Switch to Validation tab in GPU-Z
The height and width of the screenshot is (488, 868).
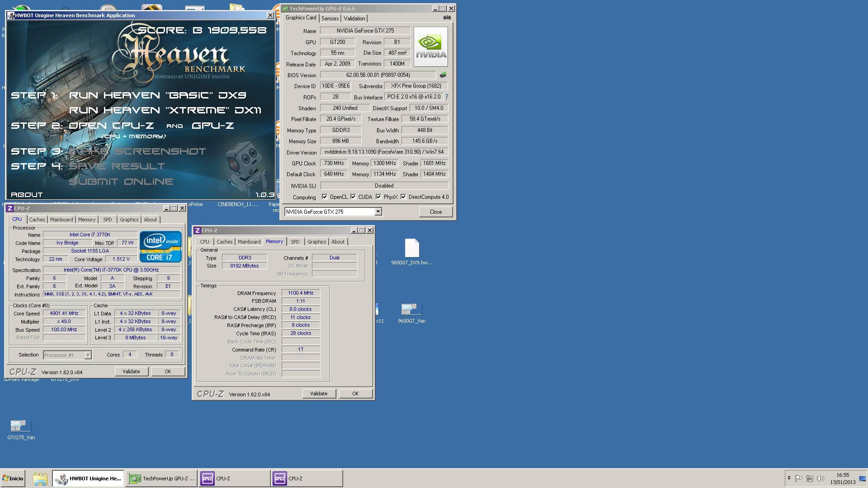tap(354, 19)
